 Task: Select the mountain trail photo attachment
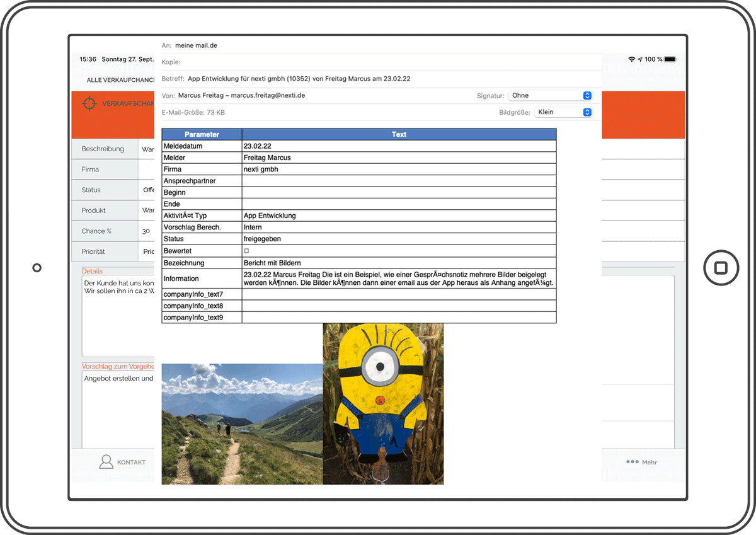click(242, 423)
